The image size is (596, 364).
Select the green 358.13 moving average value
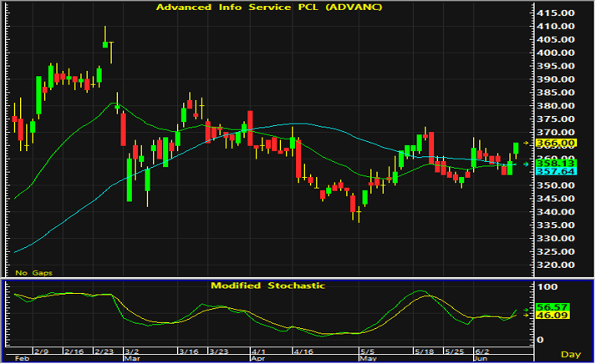pyautogui.click(x=556, y=163)
